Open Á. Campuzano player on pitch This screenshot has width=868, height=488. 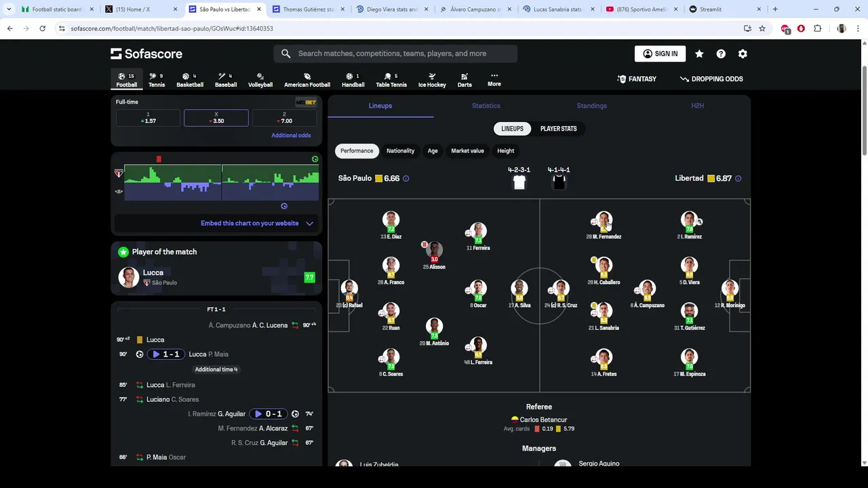click(x=647, y=293)
